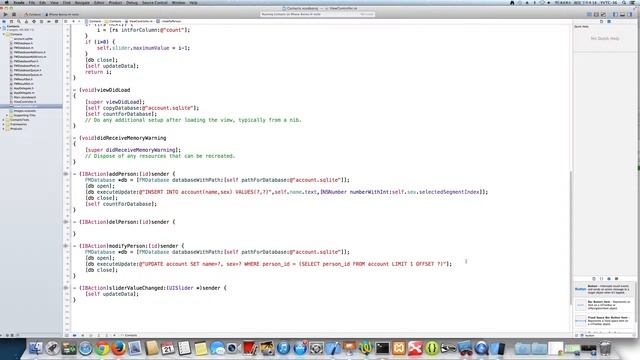Toggle the Utilities pane visibility
Viewport: 640px width, 360px height.
click(629, 14)
